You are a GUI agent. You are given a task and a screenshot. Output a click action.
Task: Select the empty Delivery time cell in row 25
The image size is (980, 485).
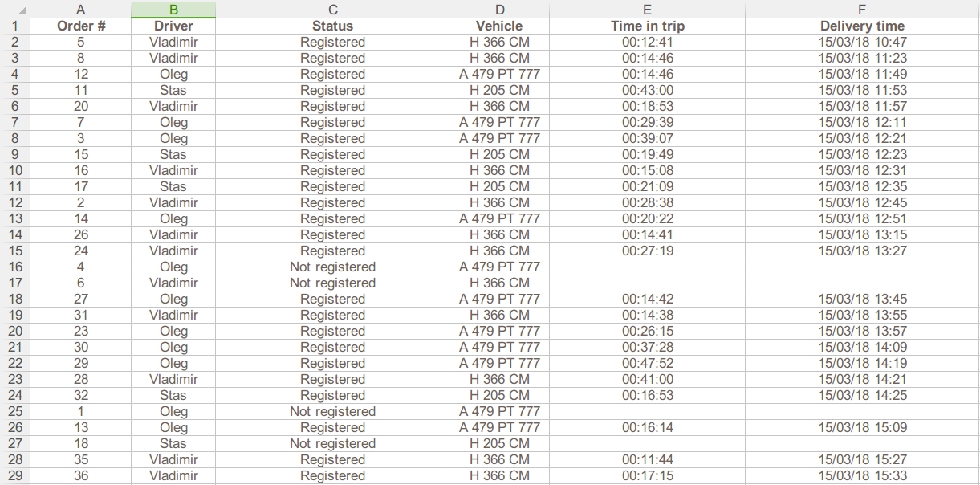point(862,411)
